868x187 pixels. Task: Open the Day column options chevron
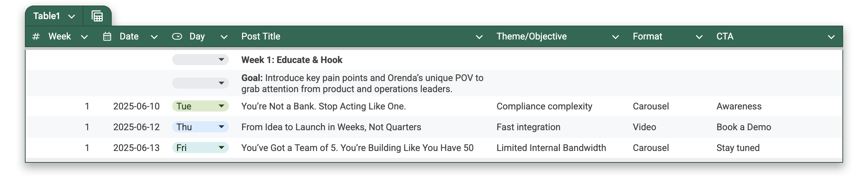[x=224, y=37]
